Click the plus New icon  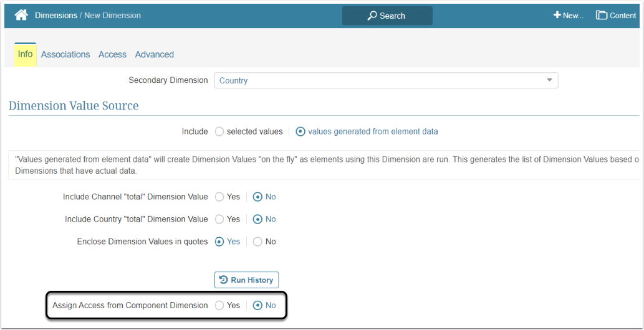[x=557, y=15]
